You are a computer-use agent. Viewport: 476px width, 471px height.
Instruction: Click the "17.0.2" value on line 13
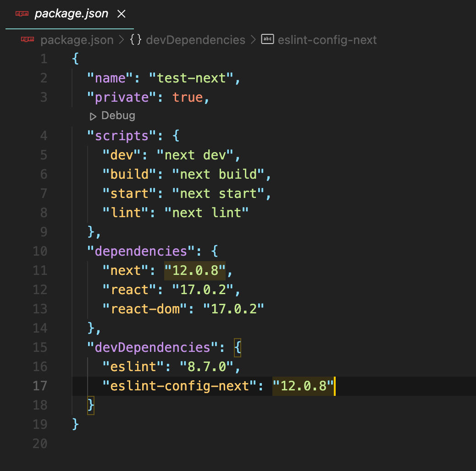(233, 309)
